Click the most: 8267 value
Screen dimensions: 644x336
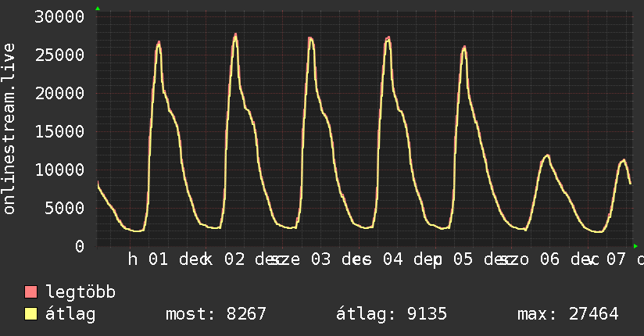point(216,315)
